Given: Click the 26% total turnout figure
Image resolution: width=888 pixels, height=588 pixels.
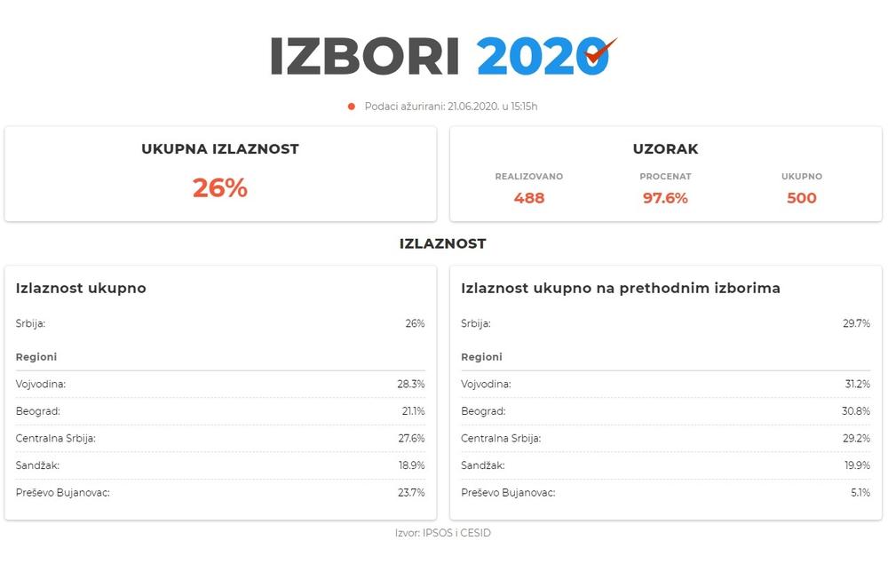Looking at the screenshot, I should point(220,188).
